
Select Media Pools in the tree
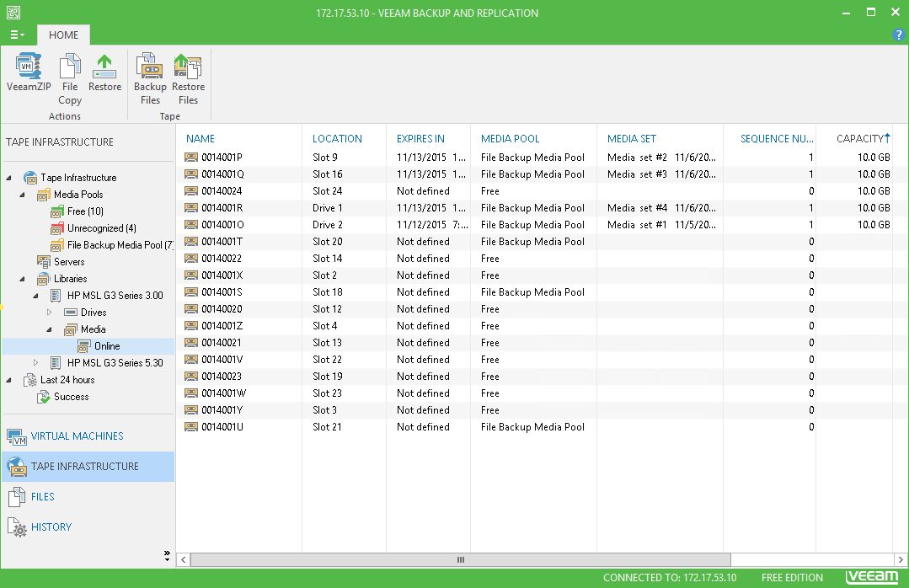tap(78, 195)
